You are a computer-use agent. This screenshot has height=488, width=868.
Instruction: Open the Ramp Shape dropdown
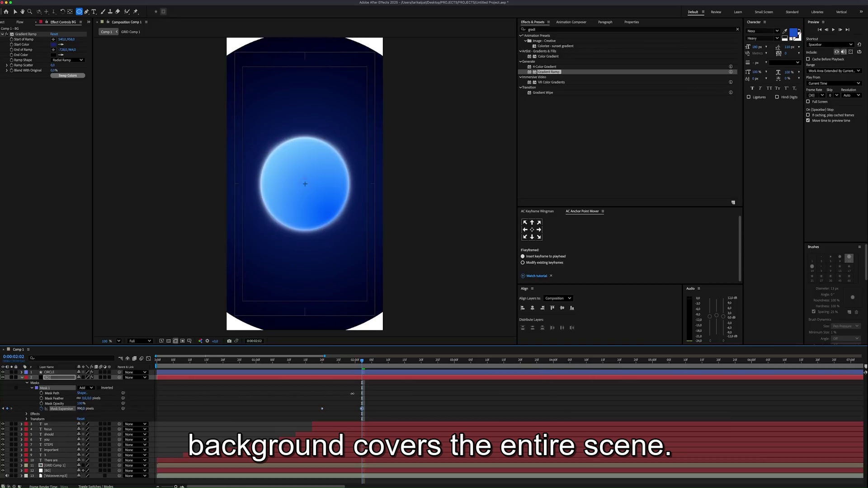[x=68, y=60]
